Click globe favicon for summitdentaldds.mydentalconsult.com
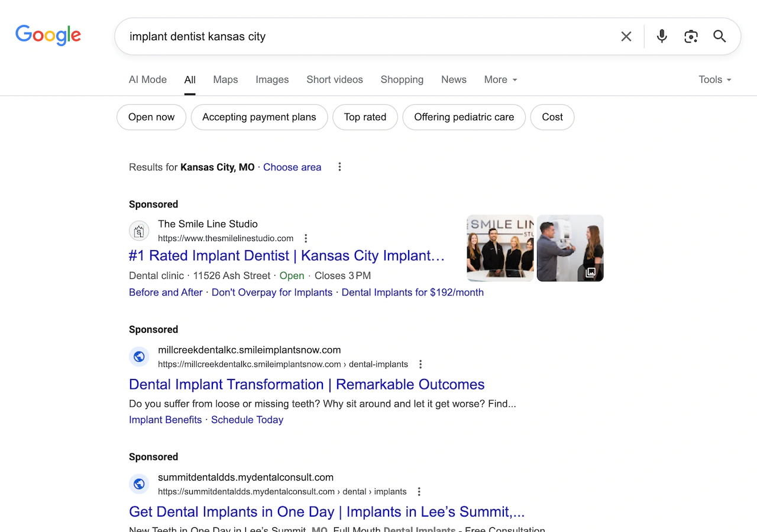This screenshot has height=532, width=757. click(x=139, y=484)
